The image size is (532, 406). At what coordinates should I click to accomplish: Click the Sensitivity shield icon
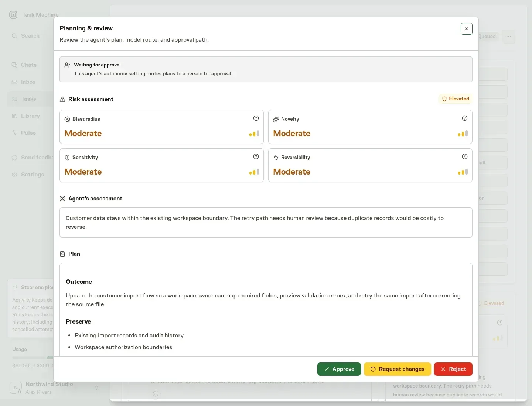pos(67,158)
